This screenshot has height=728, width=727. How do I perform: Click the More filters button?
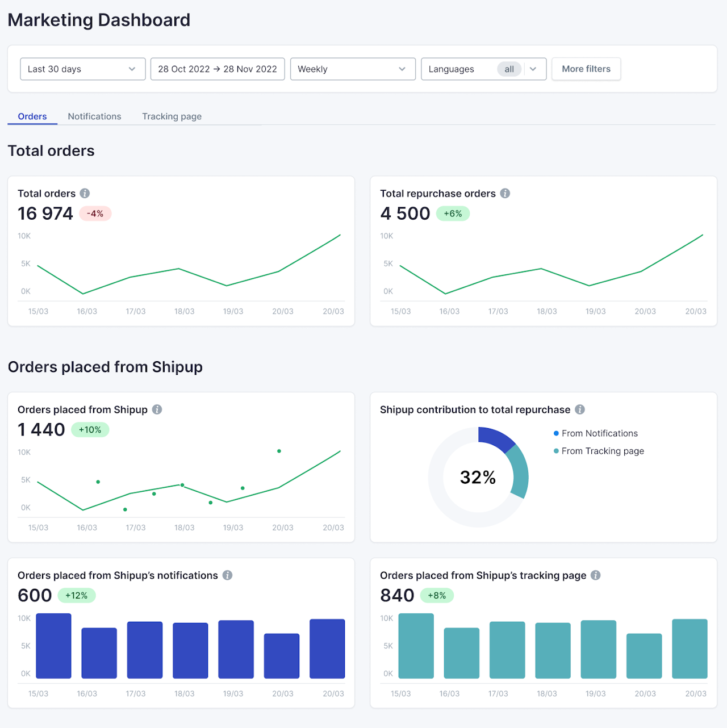point(586,69)
